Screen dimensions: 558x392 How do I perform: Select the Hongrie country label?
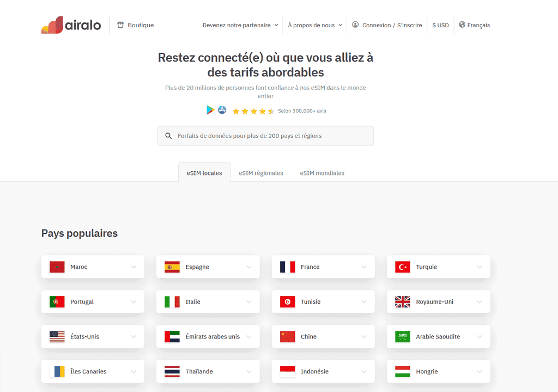427,372
